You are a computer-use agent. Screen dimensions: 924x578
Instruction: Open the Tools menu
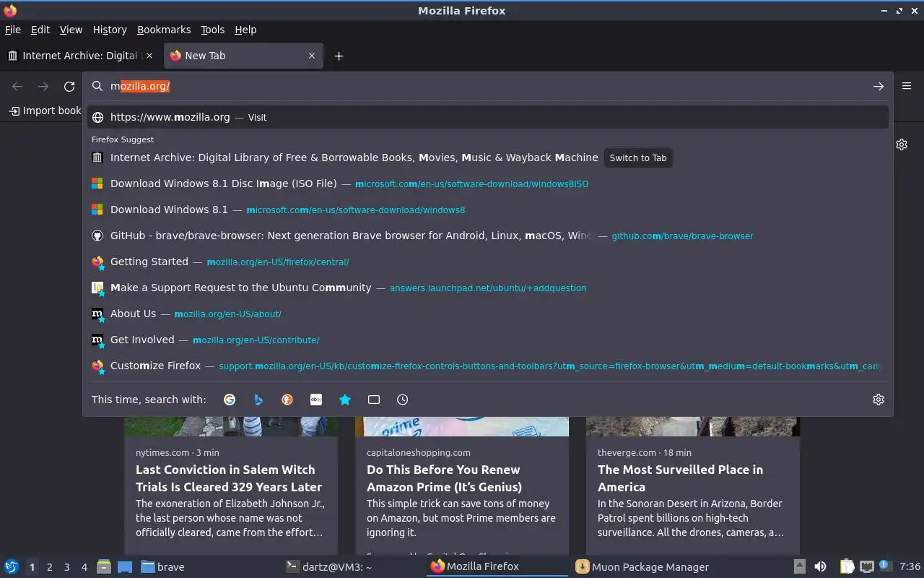[213, 30]
